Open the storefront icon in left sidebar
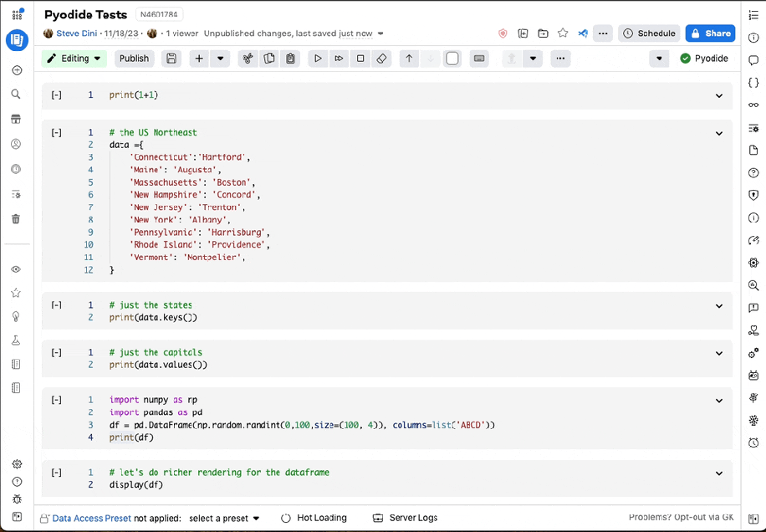The width and height of the screenshot is (766, 532). tap(16, 120)
